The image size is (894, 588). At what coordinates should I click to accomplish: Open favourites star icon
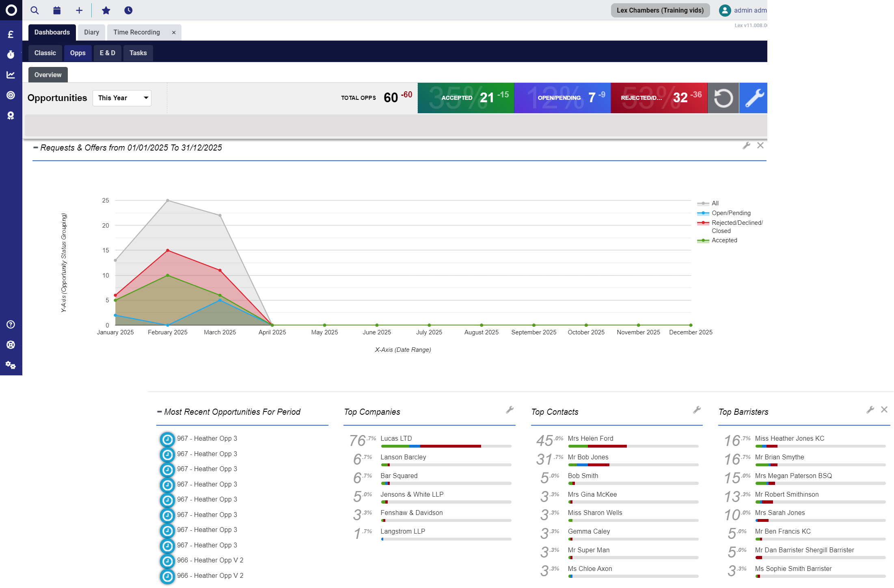[106, 11]
